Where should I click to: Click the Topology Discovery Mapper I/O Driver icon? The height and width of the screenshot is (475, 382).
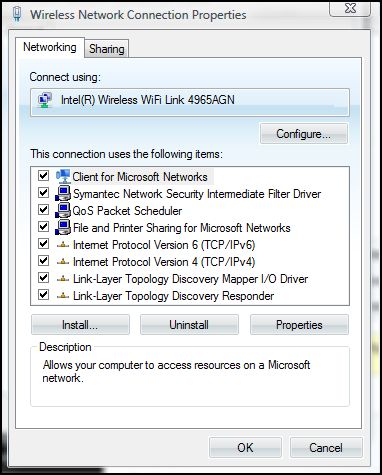(x=63, y=279)
